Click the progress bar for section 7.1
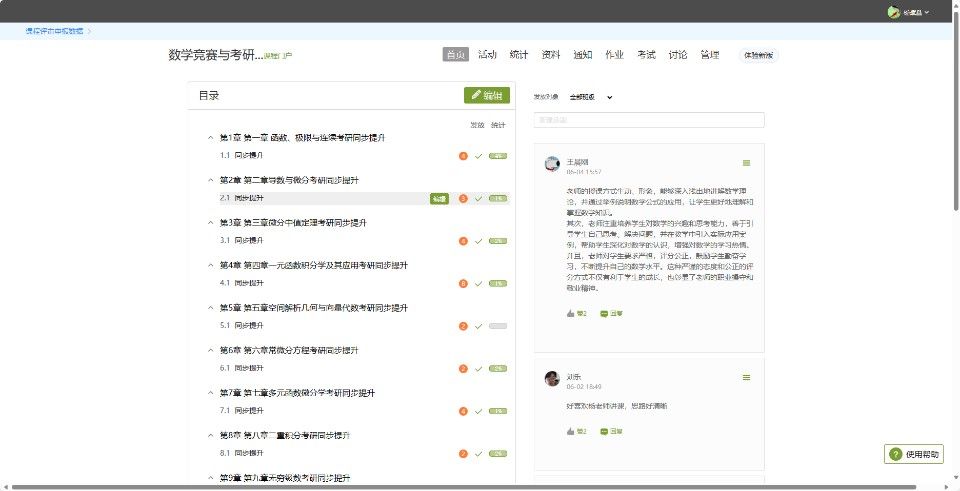The width and height of the screenshot is (960, 491). click(498, 411)
